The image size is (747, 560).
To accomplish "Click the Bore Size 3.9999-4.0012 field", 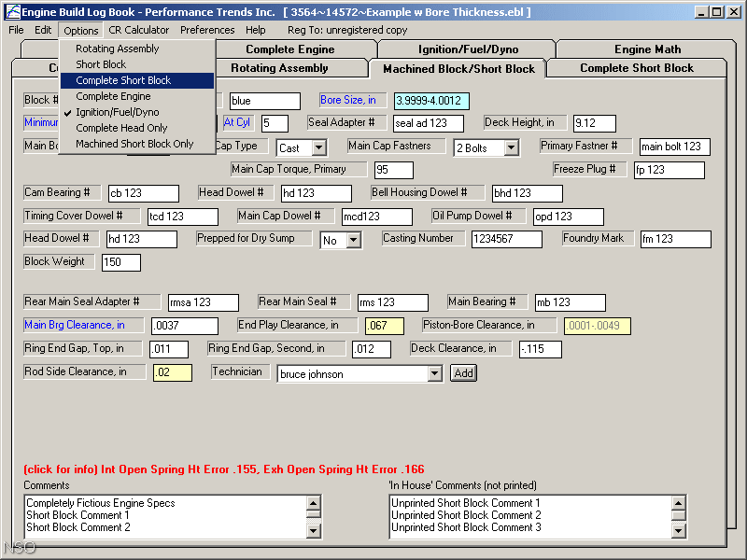I will 431,101.
